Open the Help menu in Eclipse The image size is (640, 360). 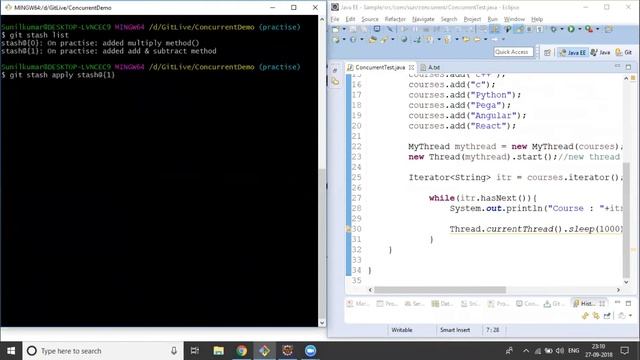click(537, 19)
